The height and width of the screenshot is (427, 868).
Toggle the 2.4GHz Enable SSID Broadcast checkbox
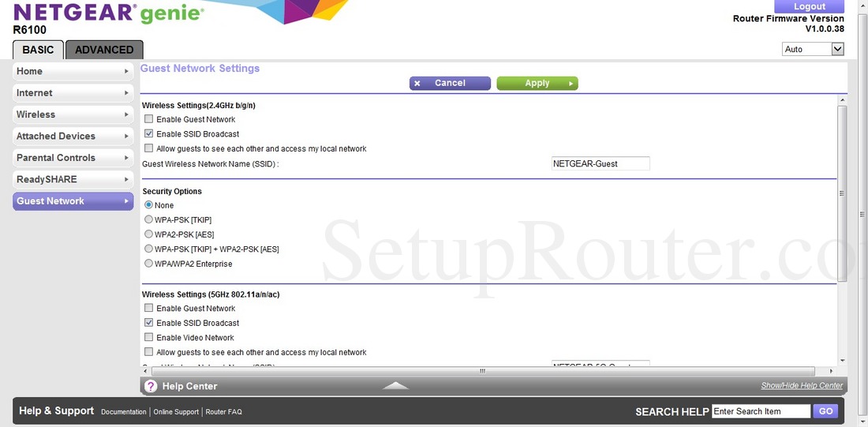point(148,134)
